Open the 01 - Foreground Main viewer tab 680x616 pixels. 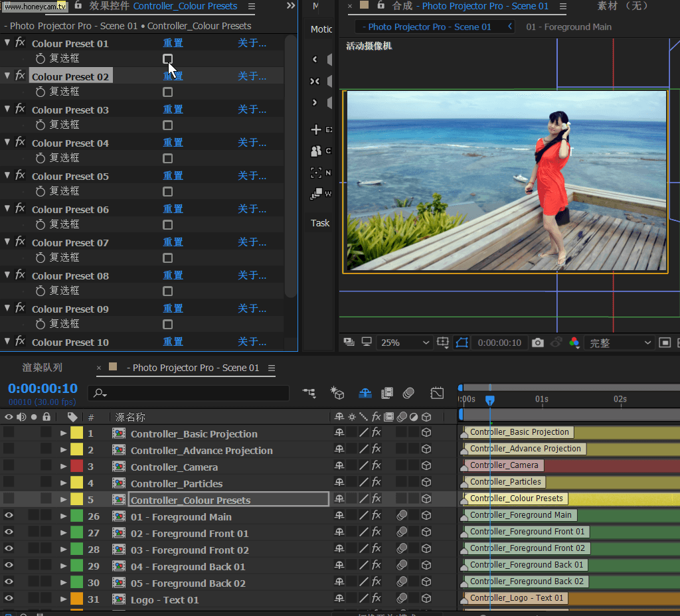(x=568, y=27)
